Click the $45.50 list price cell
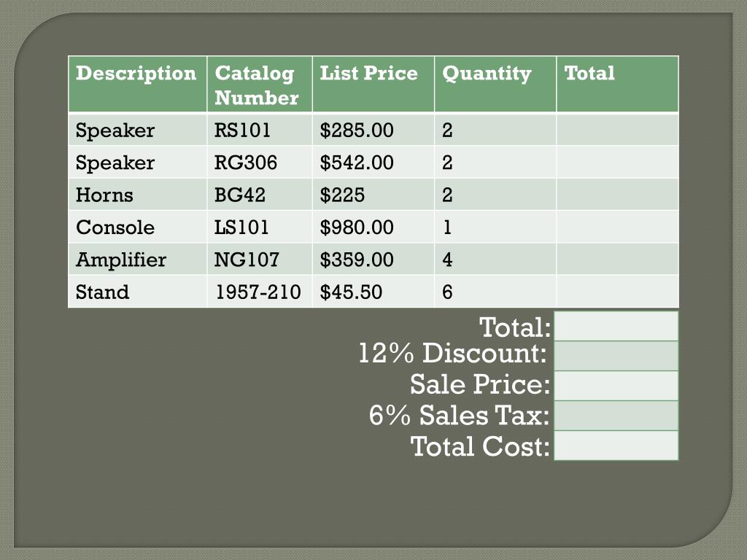This screenshot has width=747, height=560. 373,292
